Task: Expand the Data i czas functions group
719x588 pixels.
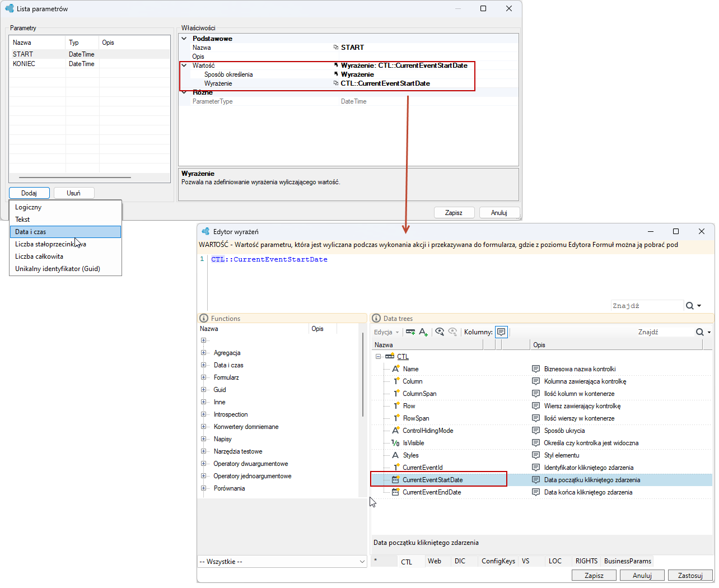Action: (204, 365)
